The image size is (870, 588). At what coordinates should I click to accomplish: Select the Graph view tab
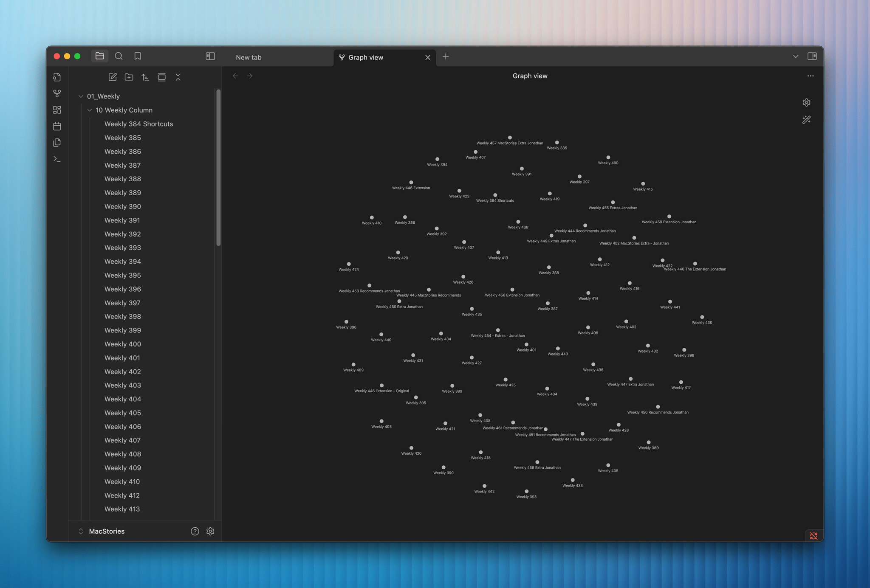point(366,57)
